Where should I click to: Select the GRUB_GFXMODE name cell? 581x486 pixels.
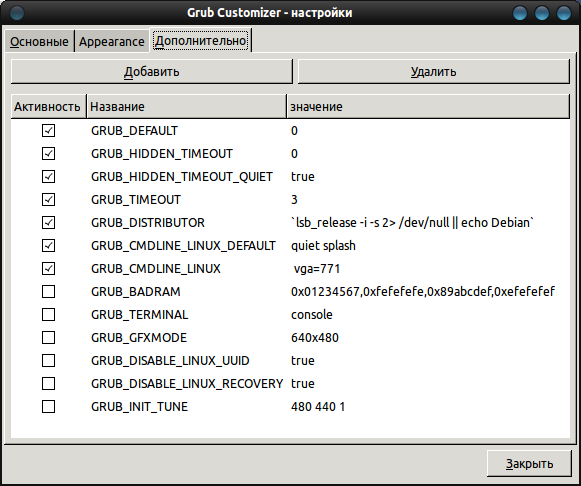(139, 338)
